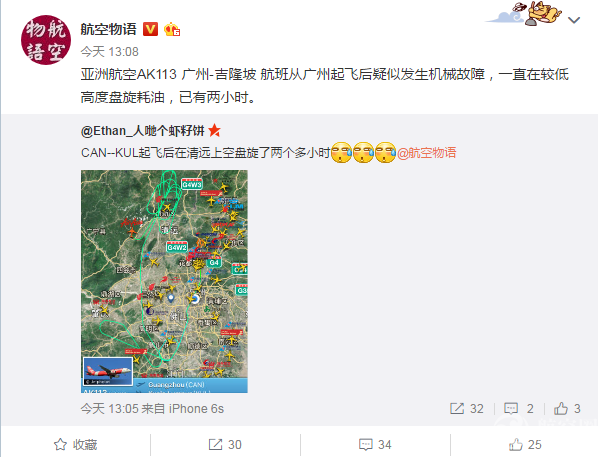Open the original post's comments icon with 2
Viewport: 598px width, 457px height.
[518, 409]
